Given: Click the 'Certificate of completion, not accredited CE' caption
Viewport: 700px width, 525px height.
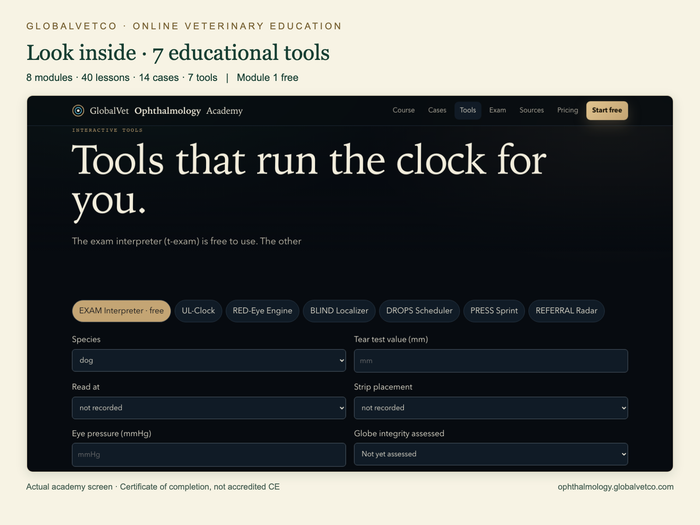Looking at the screenshot, I should point(200,487).
